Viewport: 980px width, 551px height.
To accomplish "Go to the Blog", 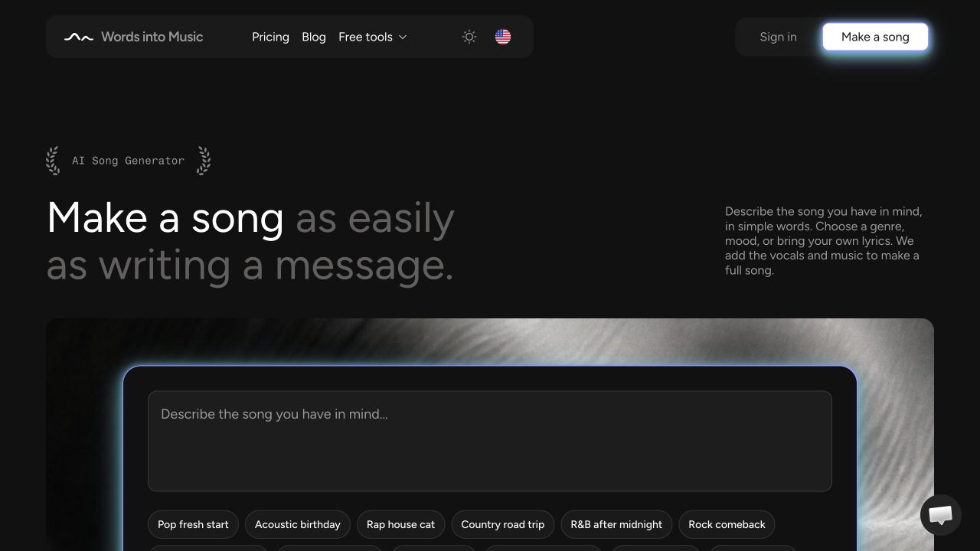I will tap(314, 37).
